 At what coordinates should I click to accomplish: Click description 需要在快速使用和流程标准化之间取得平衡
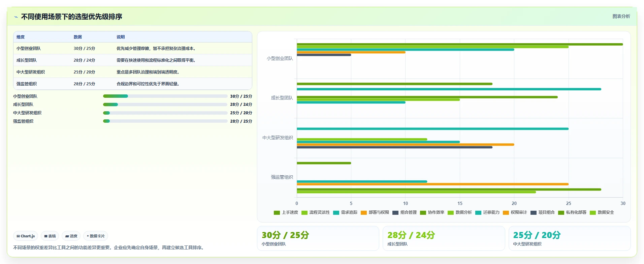tap(156, 60)
